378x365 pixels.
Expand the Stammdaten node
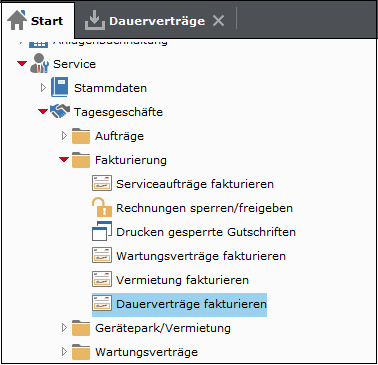43,88
